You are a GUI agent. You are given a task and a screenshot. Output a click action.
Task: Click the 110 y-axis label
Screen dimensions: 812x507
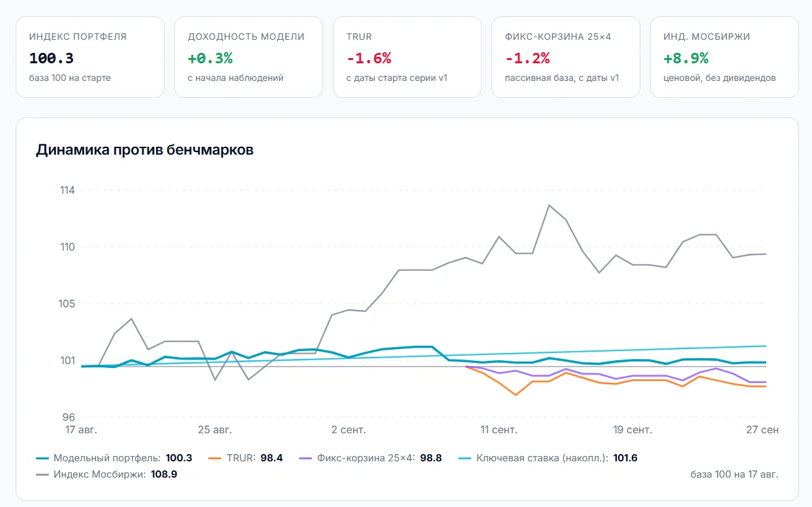67,247
